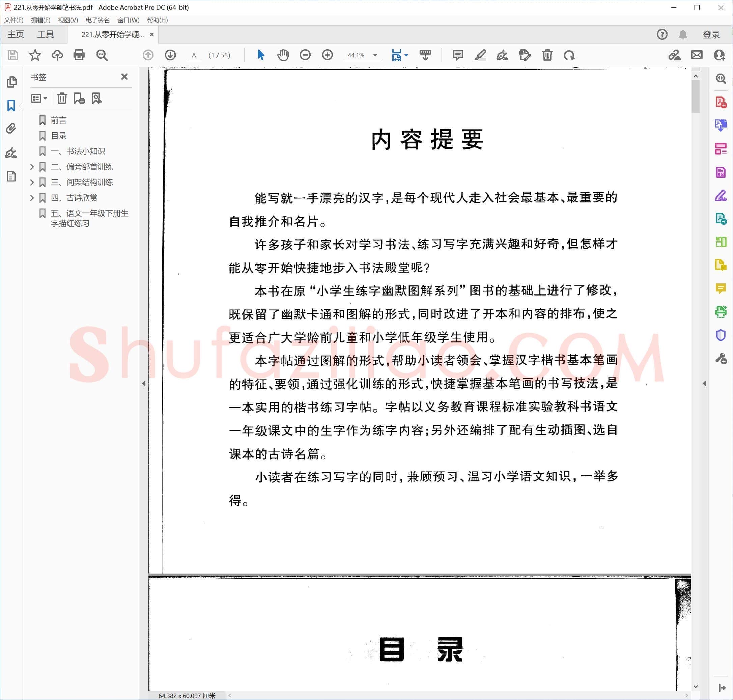Open Create PDF tool in right pane

tap(721, 102)
